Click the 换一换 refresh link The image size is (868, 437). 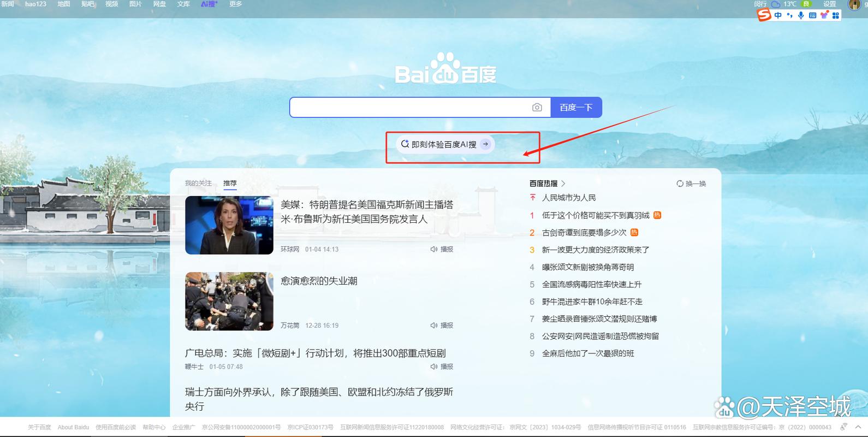[x=691, y=184]
